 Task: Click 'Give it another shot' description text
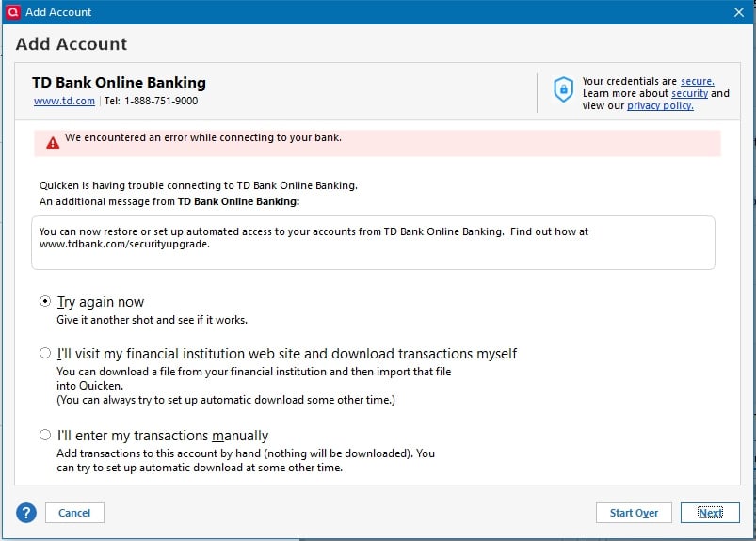152,320
